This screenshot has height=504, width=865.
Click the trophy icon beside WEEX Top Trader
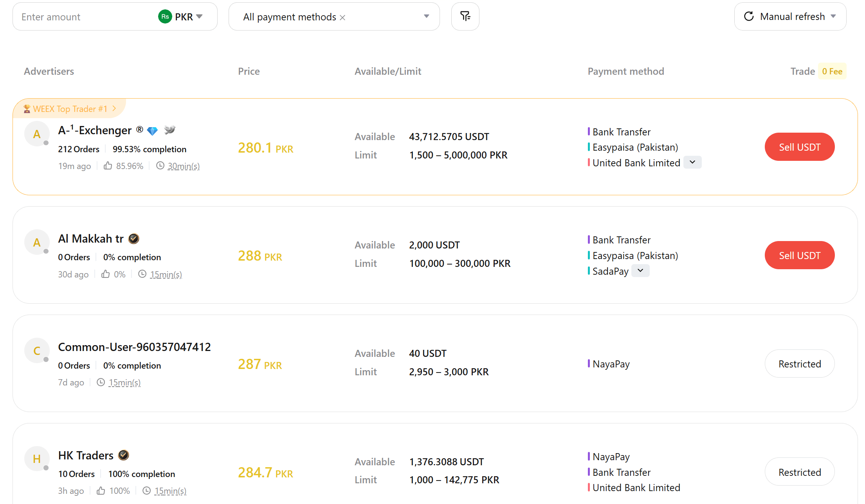click(27, 109)
